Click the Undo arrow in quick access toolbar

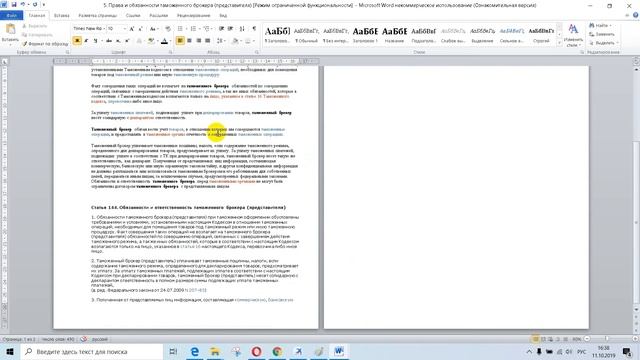pos(23,4)
